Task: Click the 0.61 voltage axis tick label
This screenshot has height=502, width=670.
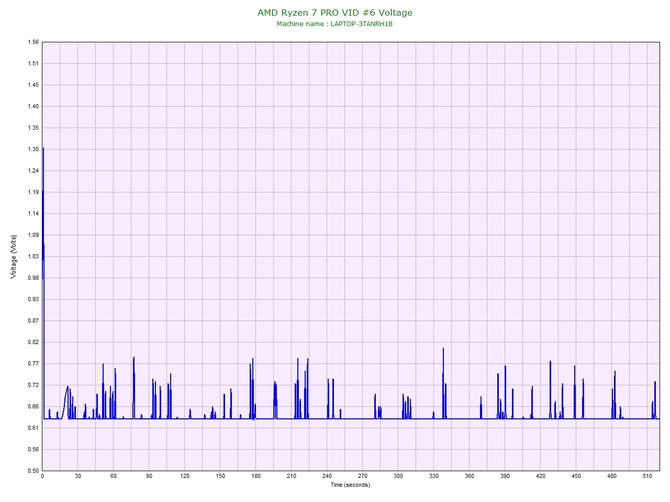Action: click(33, 428)
